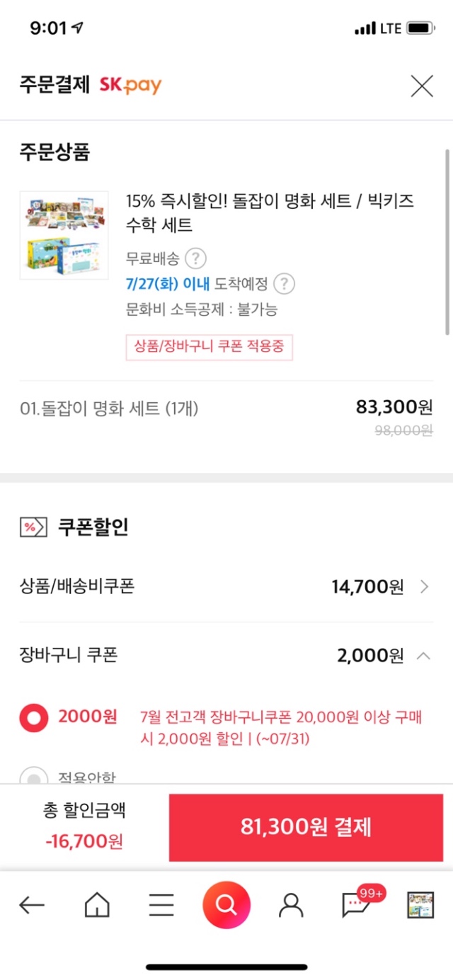Image resolution: width=453 pixels, height=980 pixels.
Task: Open 상품/배송비쿠폰 details chevron
Action: click(424, 586)
